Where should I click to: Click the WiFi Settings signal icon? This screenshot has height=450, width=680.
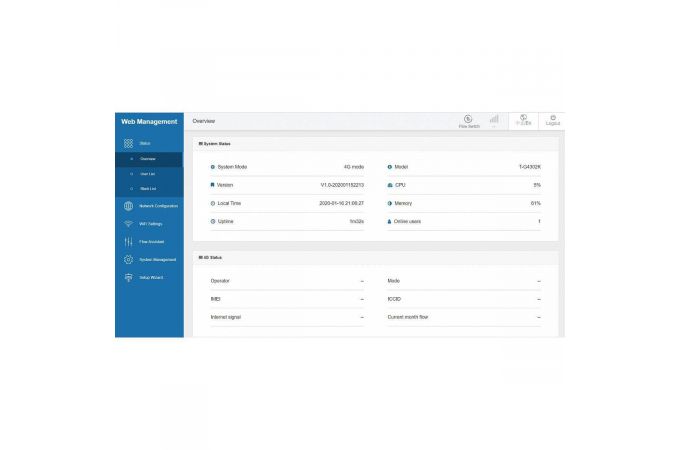tap(128, 224)
